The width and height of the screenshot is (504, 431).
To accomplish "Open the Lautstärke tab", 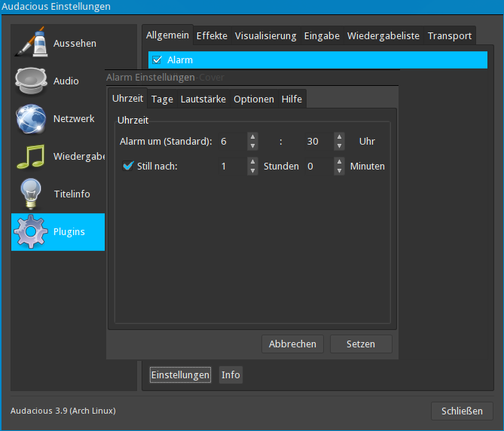I will click(x=203, y=99).
